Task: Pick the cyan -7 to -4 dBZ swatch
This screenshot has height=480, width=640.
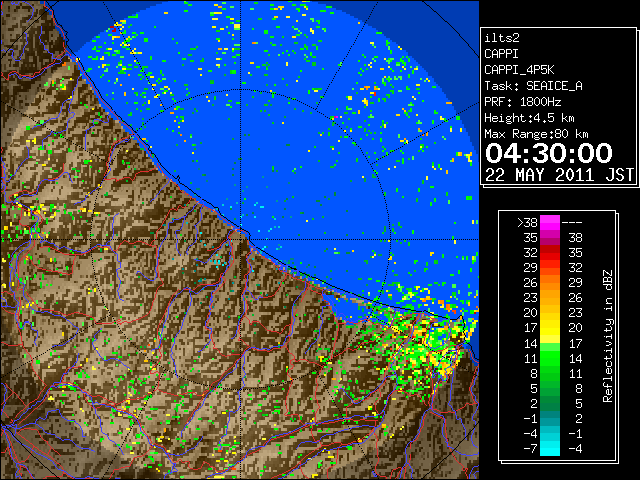Action: click(x=550, y=448)
